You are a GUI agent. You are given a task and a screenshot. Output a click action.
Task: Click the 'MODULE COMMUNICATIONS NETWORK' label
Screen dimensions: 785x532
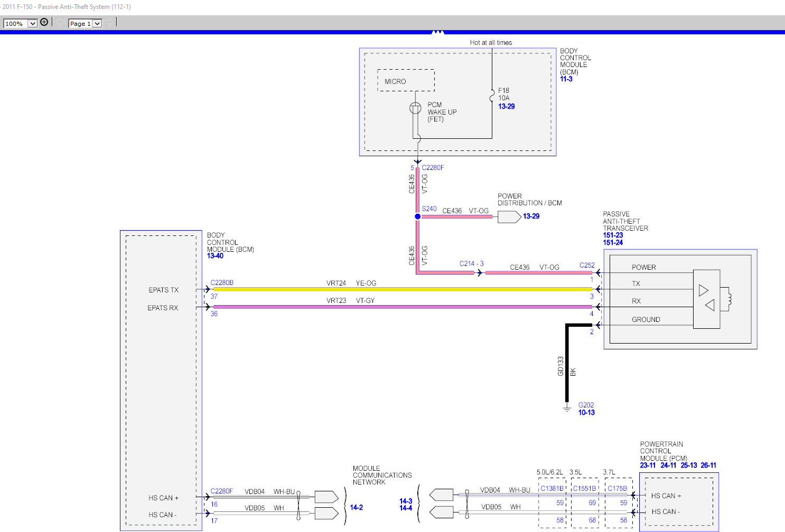(x=382, y=476)
